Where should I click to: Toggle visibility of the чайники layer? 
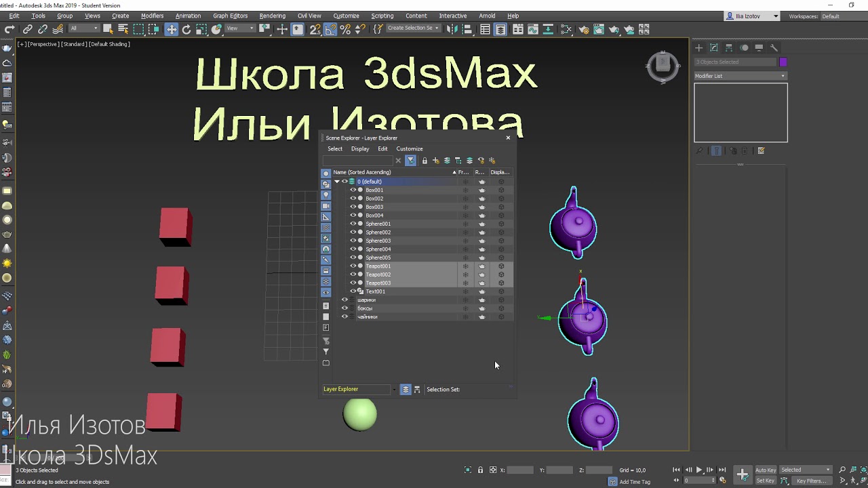(344, 317)
